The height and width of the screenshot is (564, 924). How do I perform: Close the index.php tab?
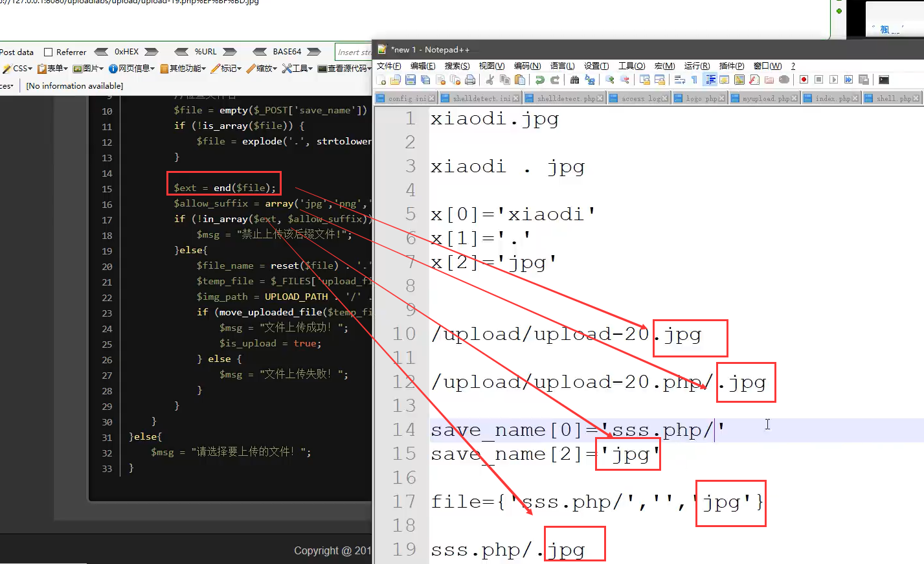(855, 98)
